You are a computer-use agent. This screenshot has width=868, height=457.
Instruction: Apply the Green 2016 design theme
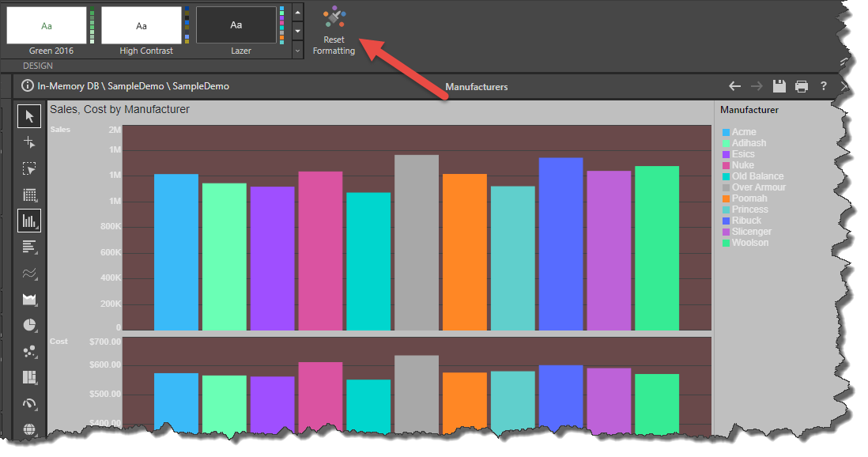(x=47, y=26)
